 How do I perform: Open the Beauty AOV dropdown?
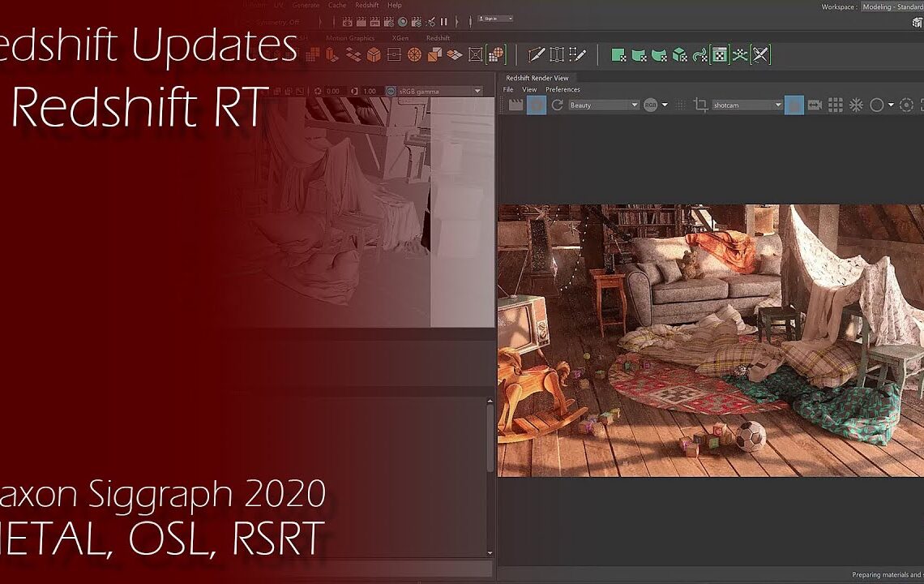604,104
